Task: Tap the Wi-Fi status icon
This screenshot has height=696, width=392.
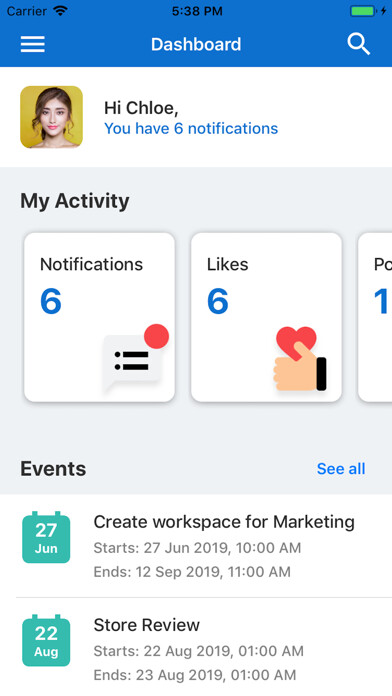Action: coord(60,11)
